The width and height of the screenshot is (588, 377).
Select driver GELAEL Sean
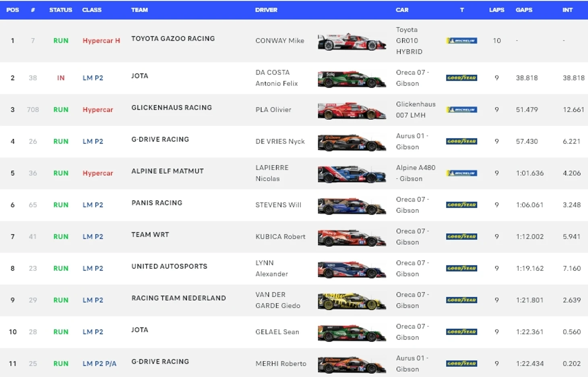[x=277, y=332]
